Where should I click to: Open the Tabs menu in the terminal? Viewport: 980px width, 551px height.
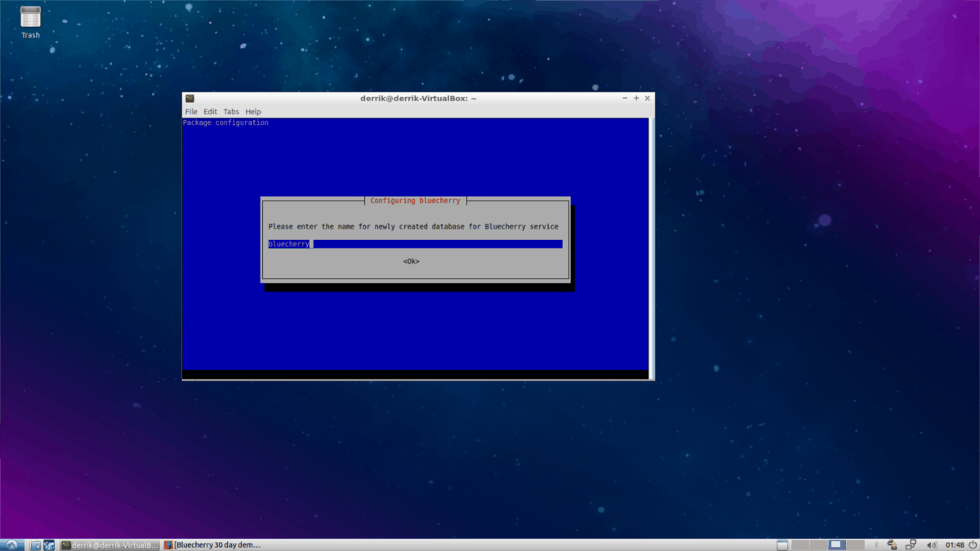pyautogui.click(x=231, y=111)
